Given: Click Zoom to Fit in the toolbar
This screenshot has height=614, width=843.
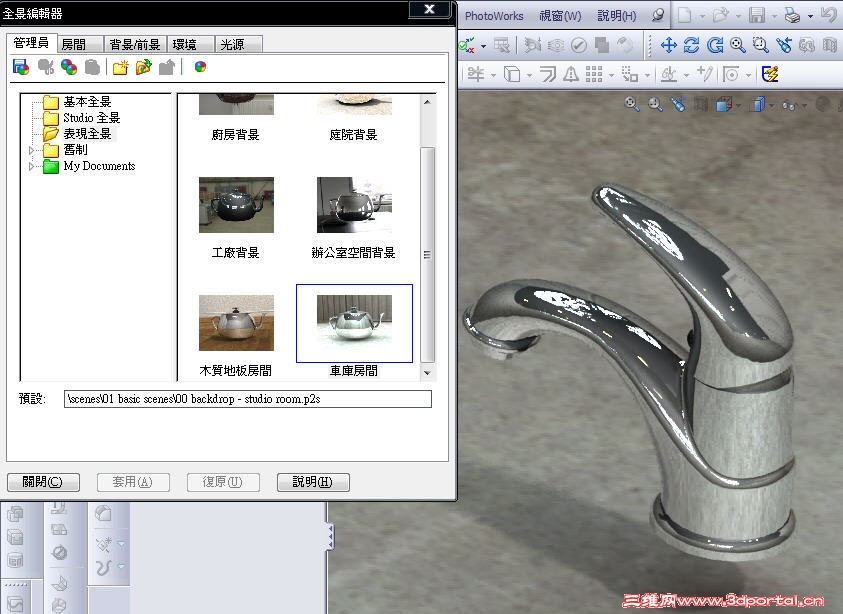Looking at the screenshot, I should pos(738,45).
